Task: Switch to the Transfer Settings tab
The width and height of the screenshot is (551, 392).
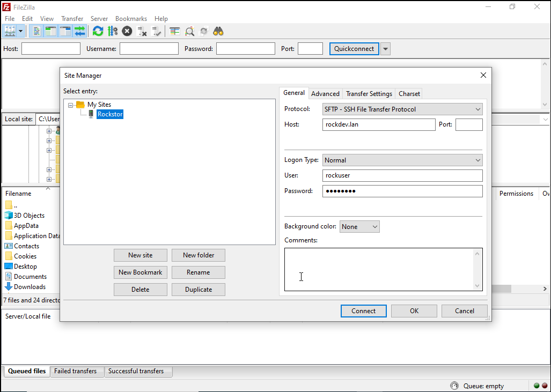Action: [369, 94]
